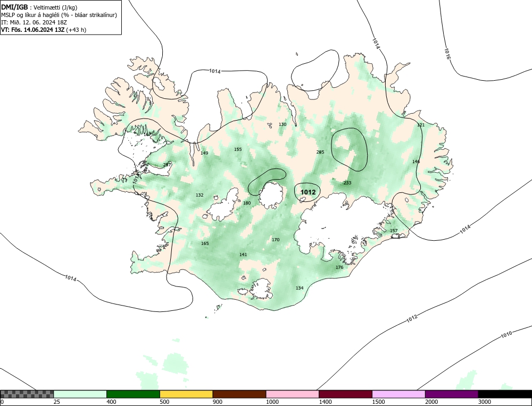Click the yellow 500–900 legend swatch
The image size is (532, 406).
[x=186, y=394]
